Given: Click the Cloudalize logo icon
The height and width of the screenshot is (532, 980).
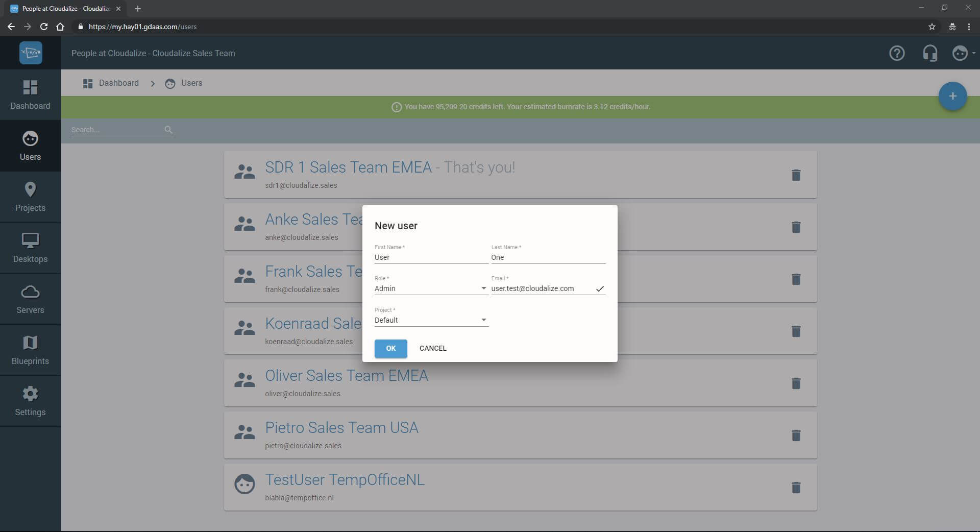Looking at the screenshot, I should pos(31,53).
